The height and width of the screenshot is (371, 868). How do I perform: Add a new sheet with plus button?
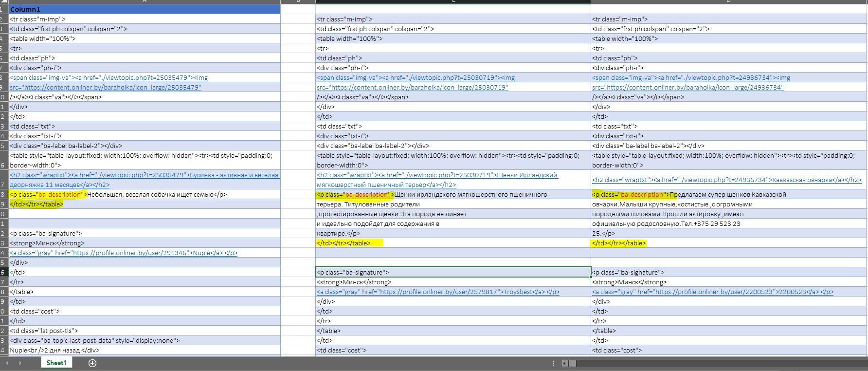pos(92,363)
